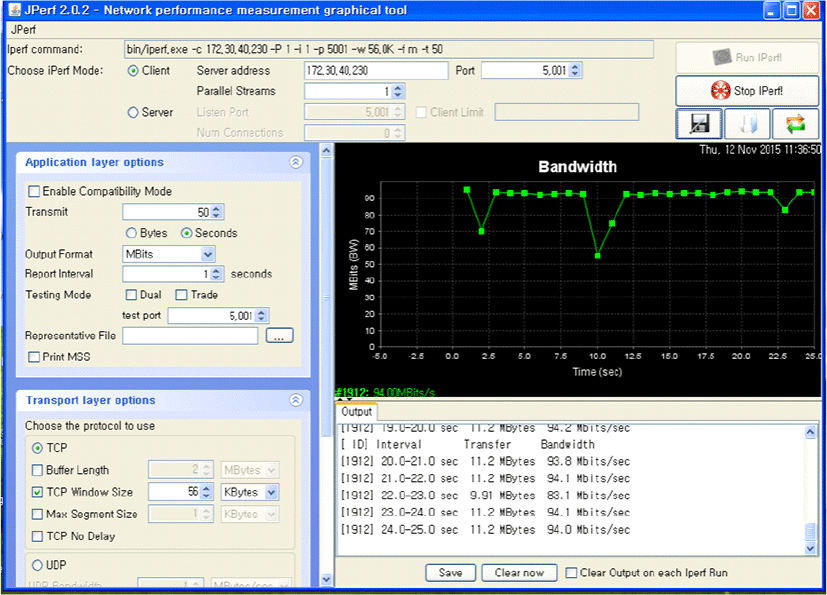Click the #1912 94.00MBits/s legend text
This screenshot has width=827, height=595.
pos(386,392)
